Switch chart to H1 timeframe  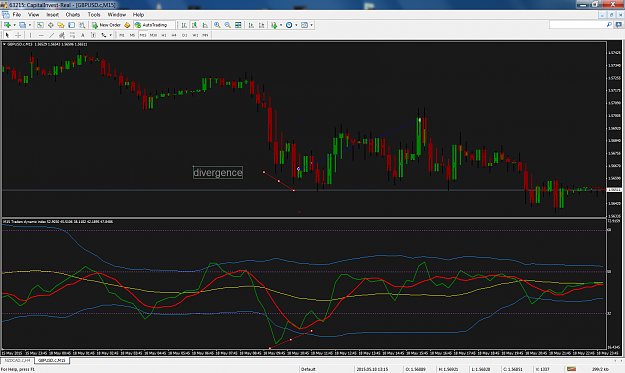tap(164, 35)
